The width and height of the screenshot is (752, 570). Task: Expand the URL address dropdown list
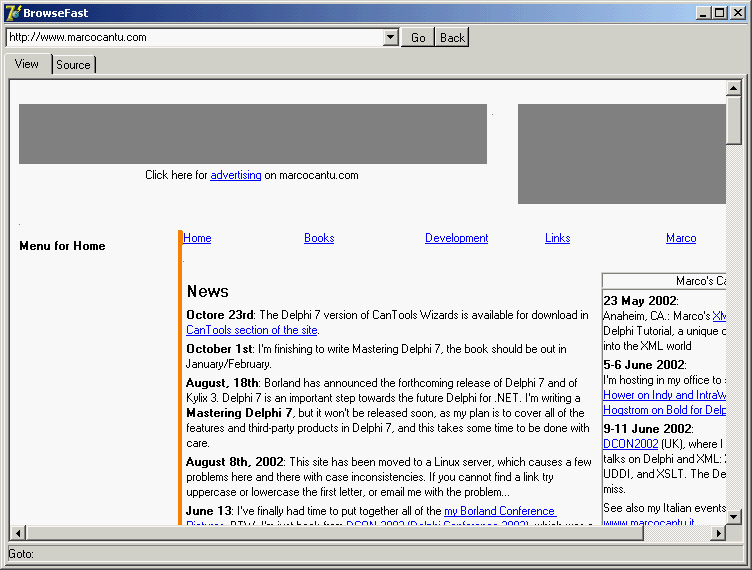point(391,38)
